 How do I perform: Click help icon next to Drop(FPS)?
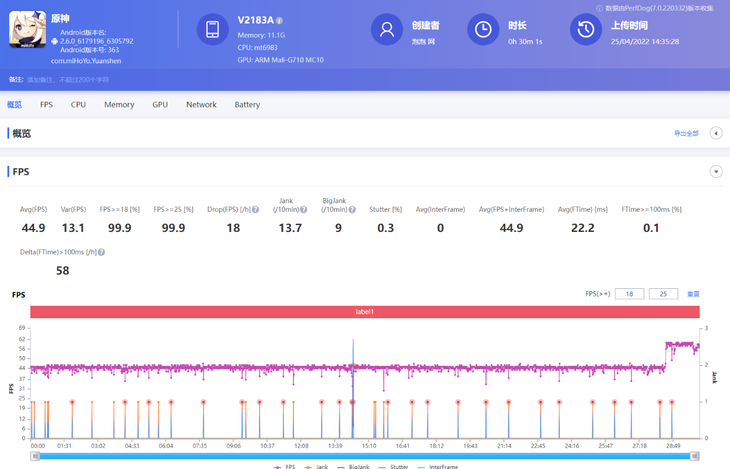tap(255, 210)
